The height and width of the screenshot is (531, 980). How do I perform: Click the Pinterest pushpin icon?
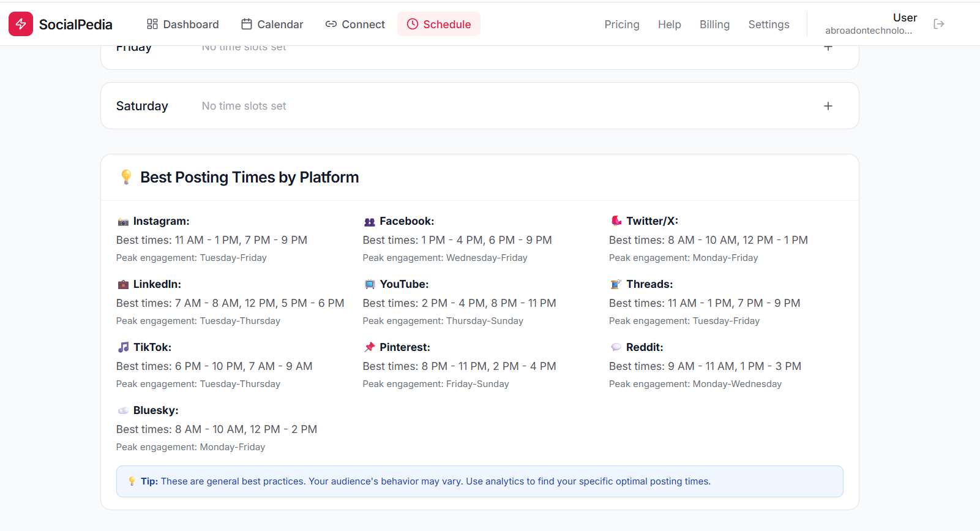coord(369,347)
